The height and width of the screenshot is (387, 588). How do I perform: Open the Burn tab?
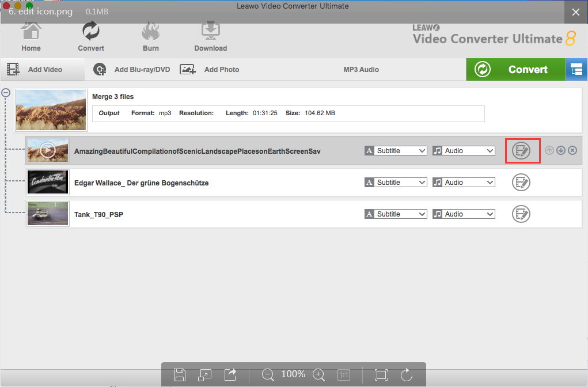pos(151,37)
